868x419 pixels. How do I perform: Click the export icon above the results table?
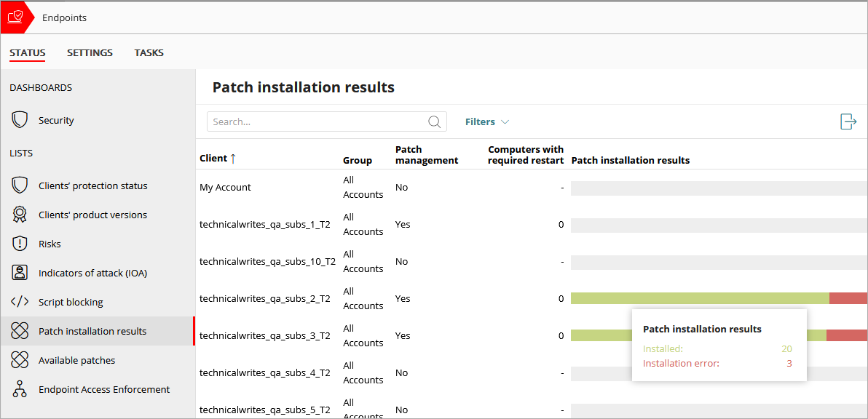[848, 121]
